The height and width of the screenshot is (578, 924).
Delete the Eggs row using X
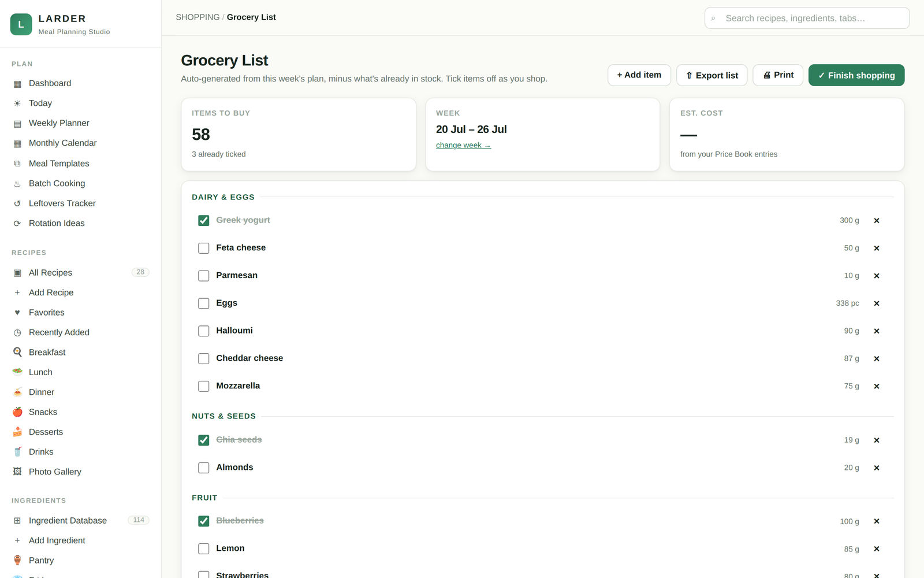877,303
